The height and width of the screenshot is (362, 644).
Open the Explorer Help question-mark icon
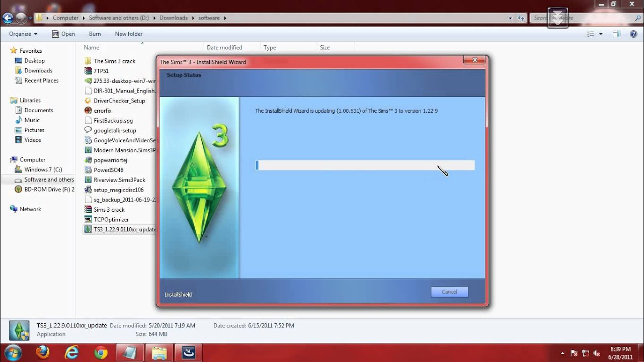click(x=633, y=34)
